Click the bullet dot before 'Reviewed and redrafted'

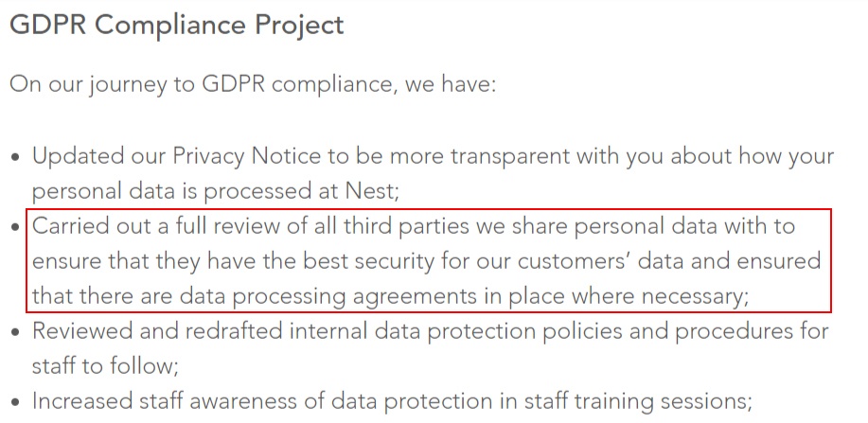coord(15,332)
